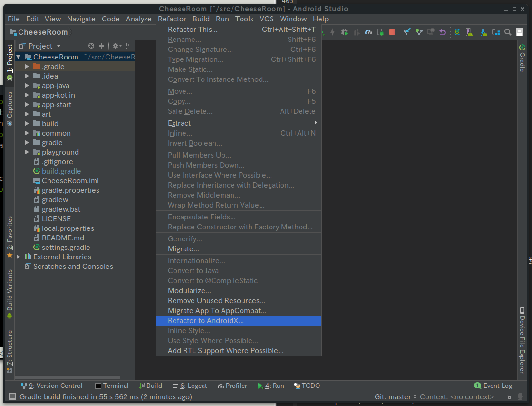Open the TODO tool window button
Screen dimensions: 532x406
[307, 386]
